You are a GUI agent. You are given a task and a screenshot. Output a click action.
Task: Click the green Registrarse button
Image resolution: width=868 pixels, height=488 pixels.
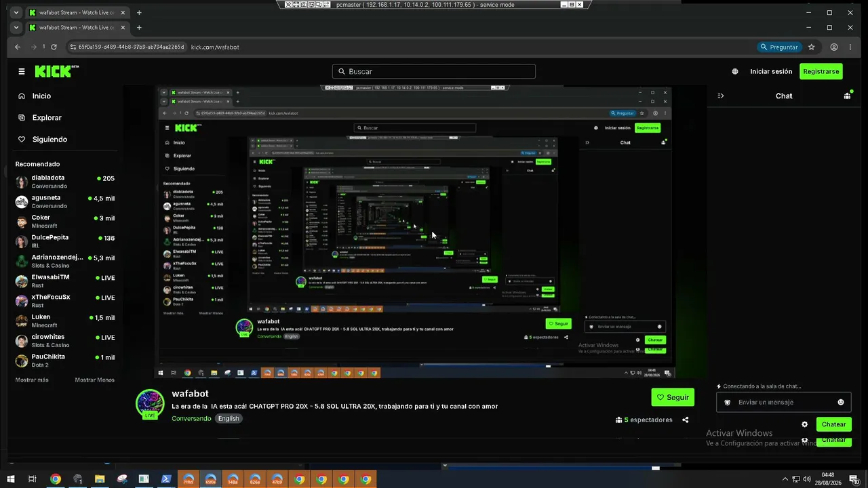tap(821, 71)
